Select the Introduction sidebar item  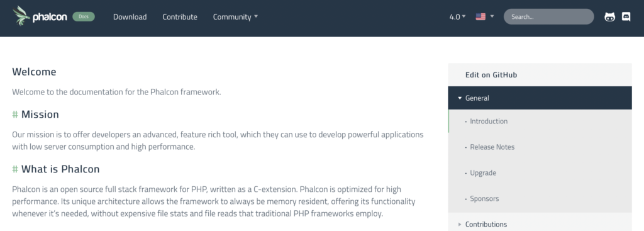click(489, 121)
